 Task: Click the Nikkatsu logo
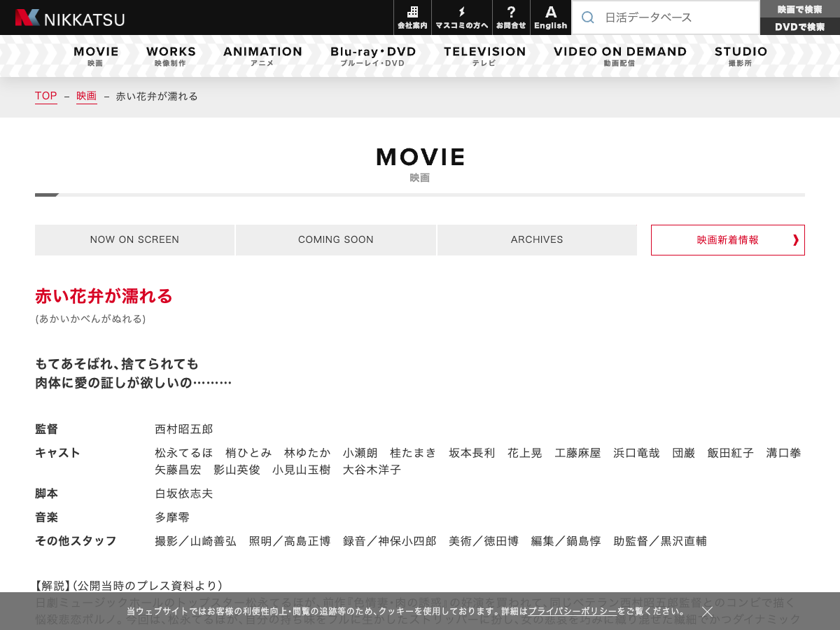[69, 17]
